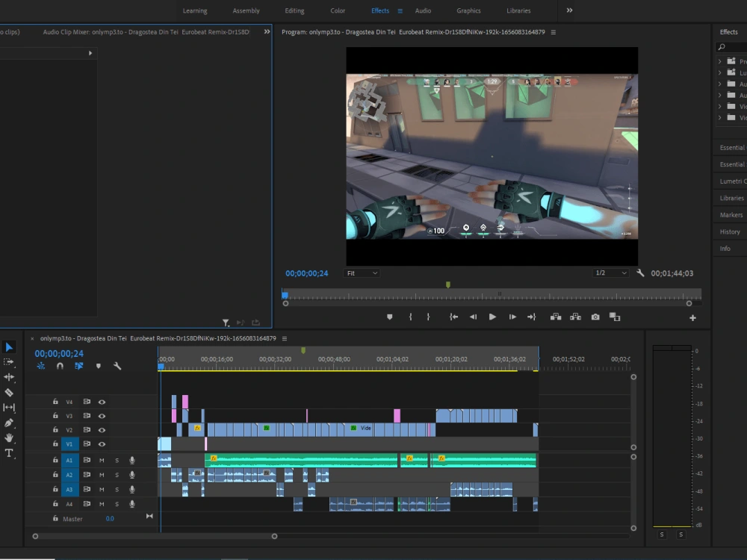Select the Slip tool
Image resolution: width=747 pixels, height=560 pixels.
tap(9, 408)
